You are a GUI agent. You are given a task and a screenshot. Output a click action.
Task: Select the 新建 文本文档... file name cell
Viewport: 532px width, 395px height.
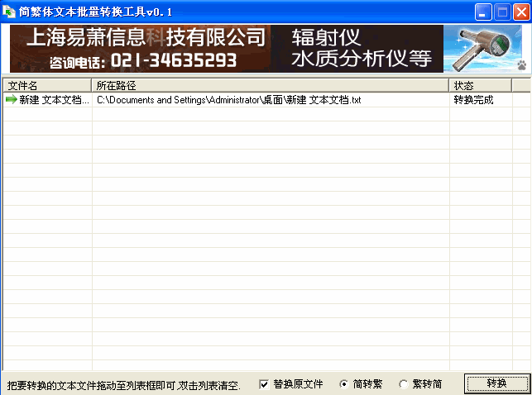[x=47, y=100]
